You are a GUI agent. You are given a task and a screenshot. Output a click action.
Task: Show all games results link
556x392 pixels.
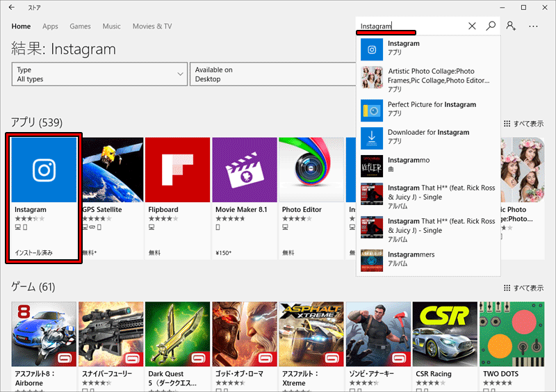point(524,288)
